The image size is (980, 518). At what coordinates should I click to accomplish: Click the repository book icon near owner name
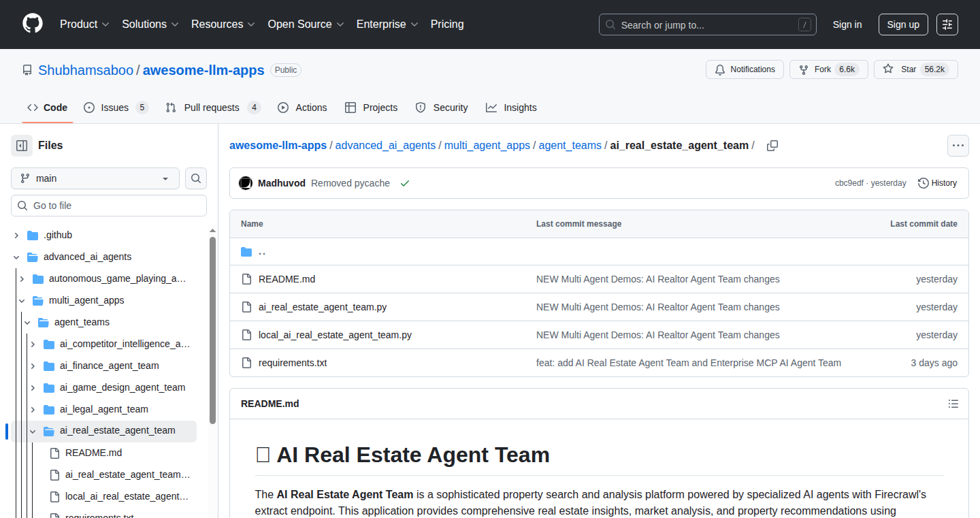tap(27, 70)
